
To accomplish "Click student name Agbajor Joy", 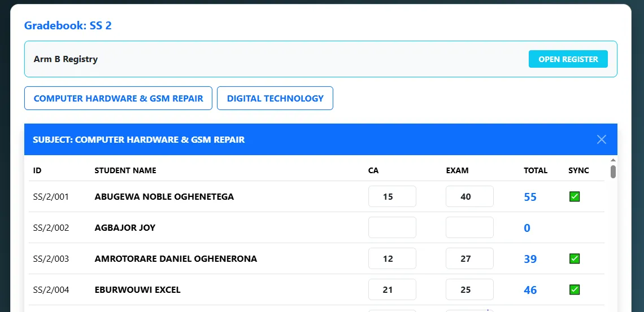I will (x=125, y=227).
